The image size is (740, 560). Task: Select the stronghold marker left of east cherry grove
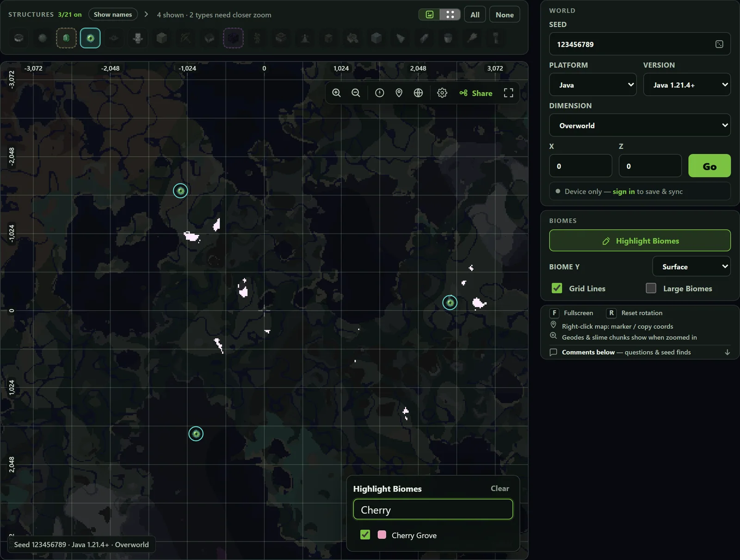[x=450, y=302]
